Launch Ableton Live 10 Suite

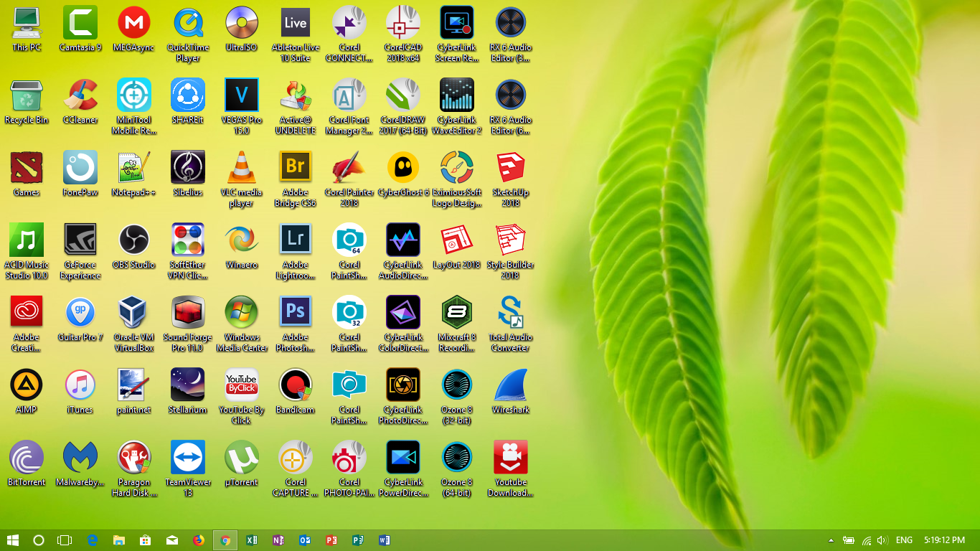tap(296, 22)
